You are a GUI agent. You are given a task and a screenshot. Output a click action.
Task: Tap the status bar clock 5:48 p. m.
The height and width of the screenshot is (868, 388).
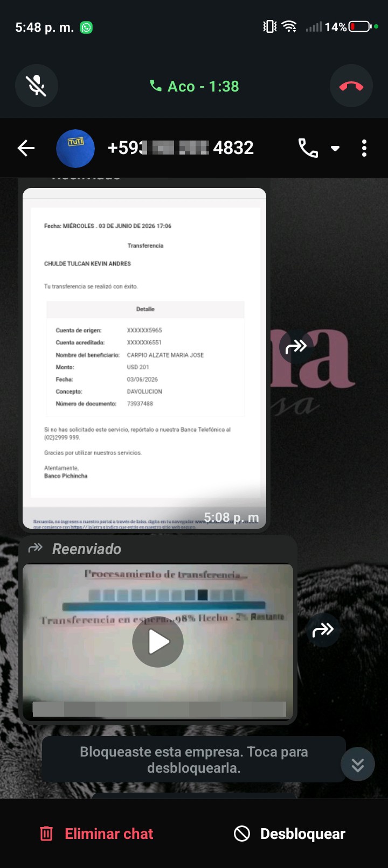point(45,27)
